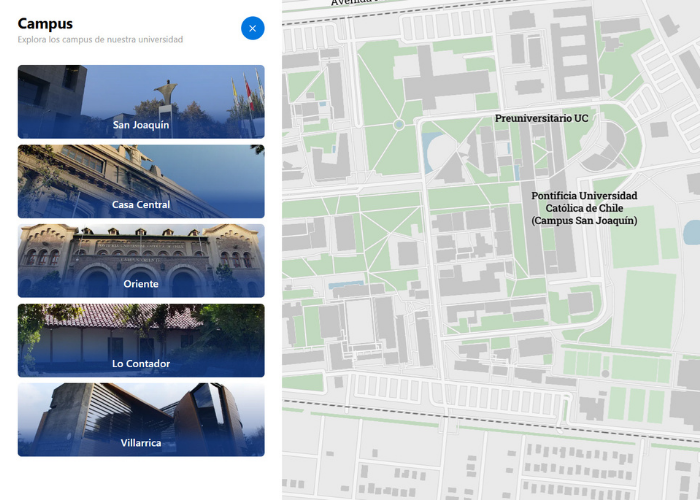The width and height of the screenshot is (700, 500).
Task: Click the blue pond beside the roundabout
Action: [x=433, y=148]
